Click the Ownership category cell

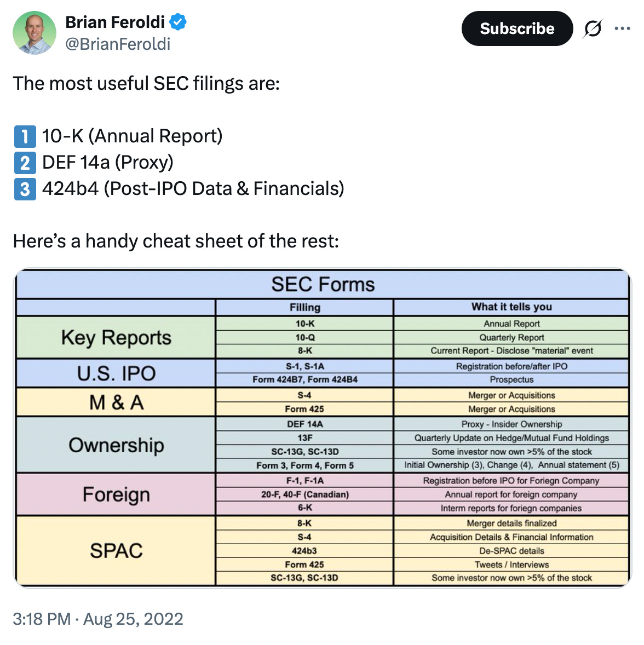click(x=116, y=445)
